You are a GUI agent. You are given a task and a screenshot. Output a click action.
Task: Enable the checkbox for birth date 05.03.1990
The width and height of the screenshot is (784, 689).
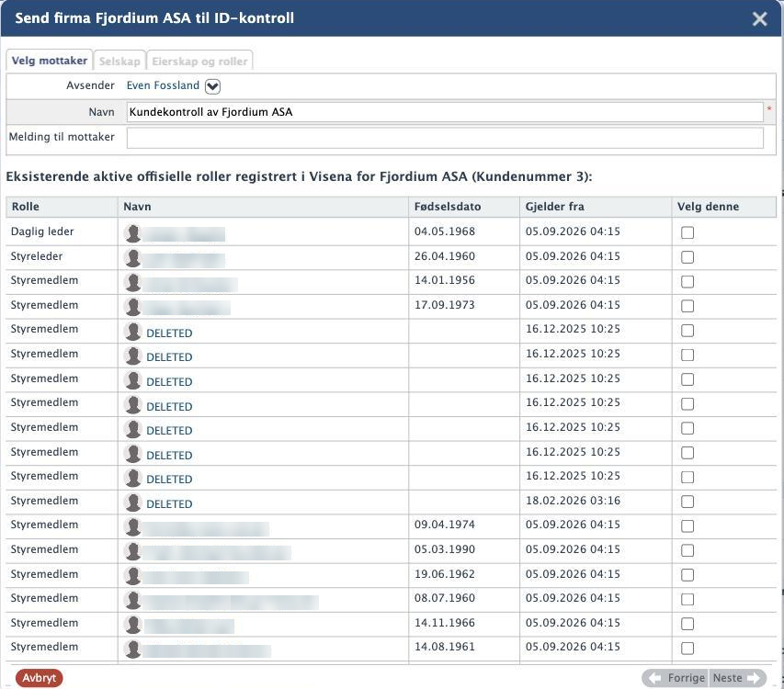(687, 550)
